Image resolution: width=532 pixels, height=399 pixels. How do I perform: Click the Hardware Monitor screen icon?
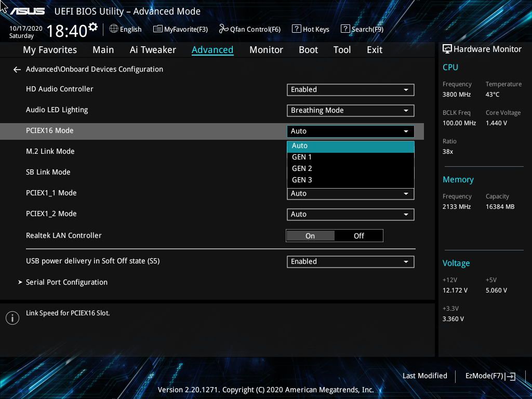click(x=447, y=49)
